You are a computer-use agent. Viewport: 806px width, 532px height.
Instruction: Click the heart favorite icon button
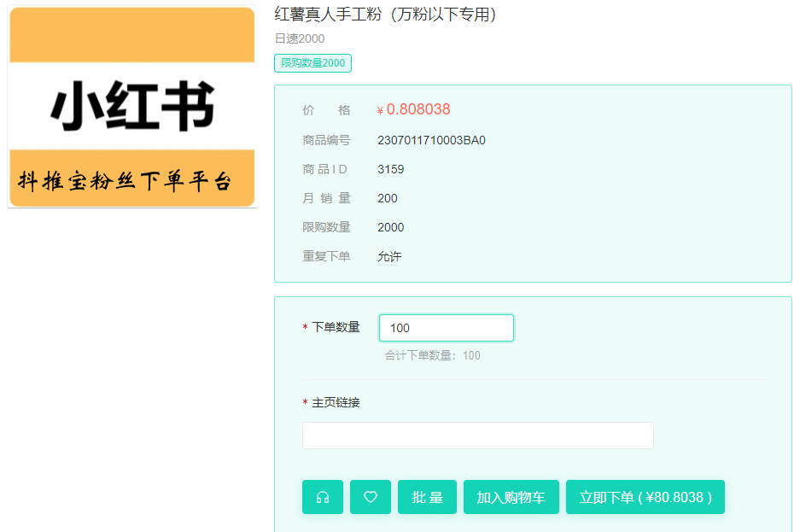pyautogui.click(x=370, y=497)
